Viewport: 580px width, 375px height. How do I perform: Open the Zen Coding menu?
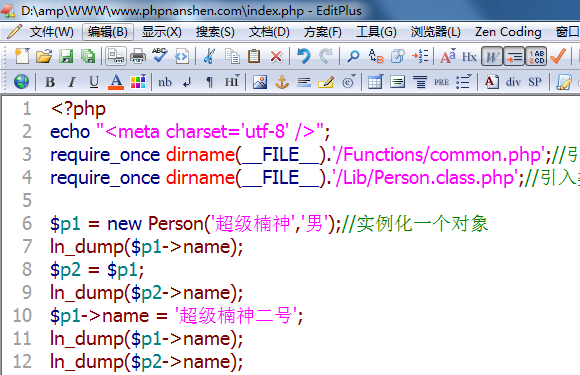[x=508, y=32]
